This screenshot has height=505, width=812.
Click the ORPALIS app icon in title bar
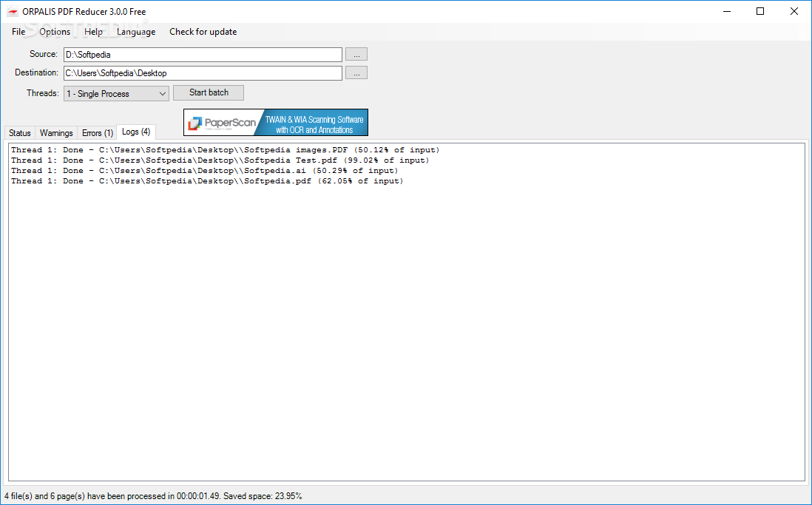pyautogui.click(x=13, y=11)
